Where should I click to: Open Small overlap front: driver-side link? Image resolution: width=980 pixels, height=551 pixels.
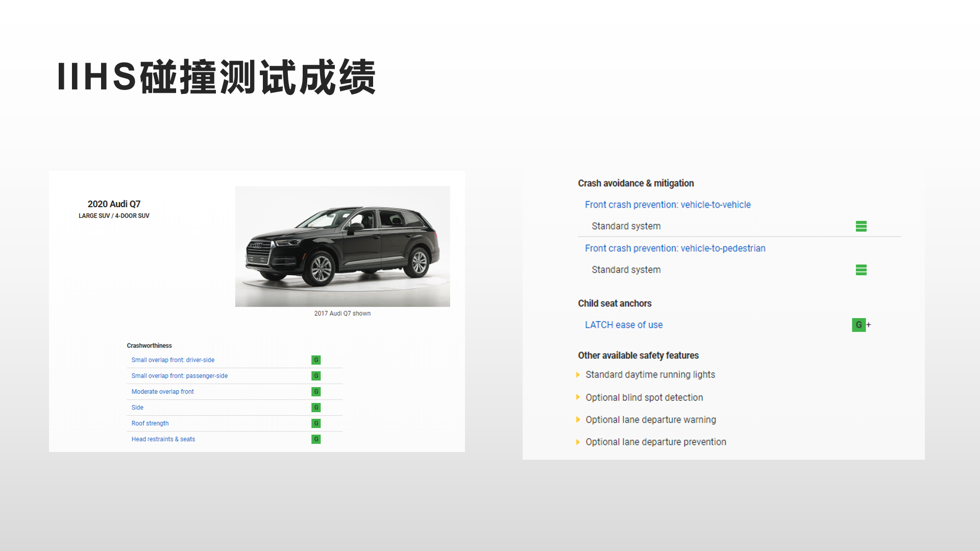coord(173,360)
